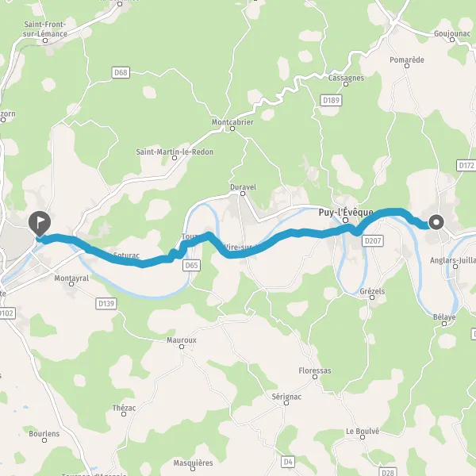The width and height of the screenshot is (476, 476).
Task: Select the D139 road shield
Action: coord(106,304)
